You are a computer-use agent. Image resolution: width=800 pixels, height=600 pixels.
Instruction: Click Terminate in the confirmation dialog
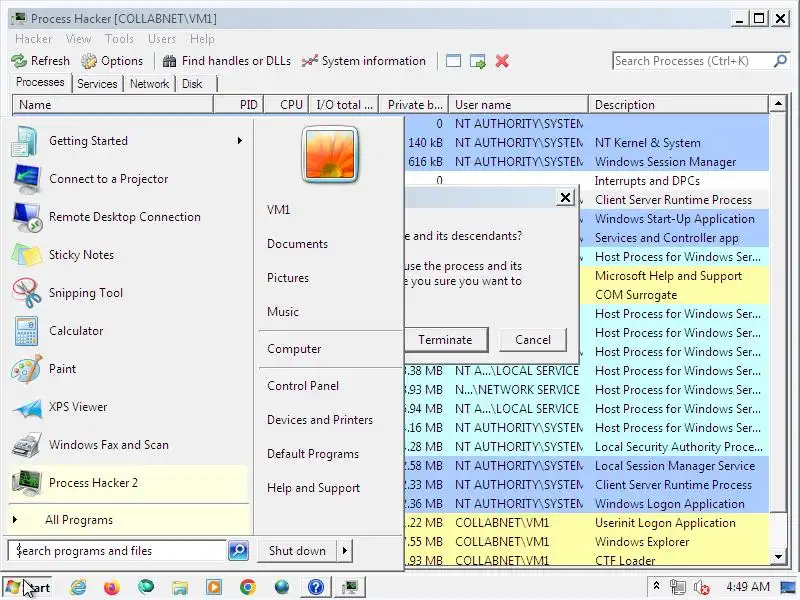pyautogui.click(x=445, y=340)
